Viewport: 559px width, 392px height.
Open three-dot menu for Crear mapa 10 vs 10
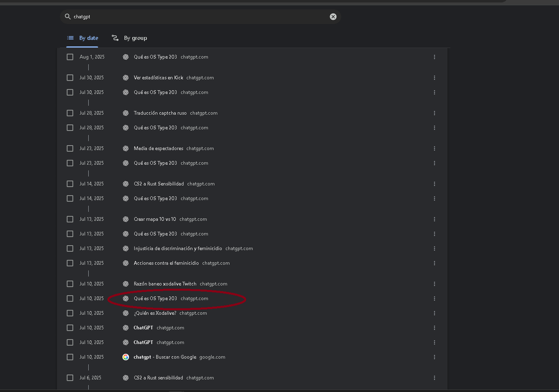click(435, 219)
